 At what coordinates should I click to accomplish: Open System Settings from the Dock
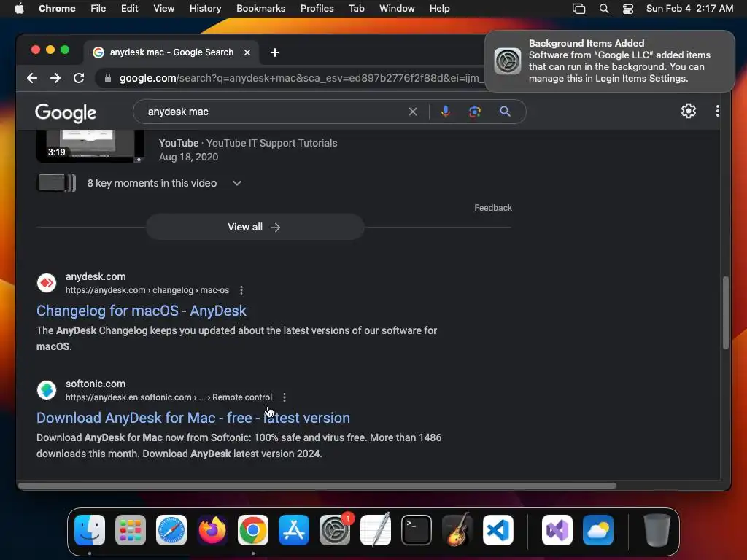(x=335, y=530)
